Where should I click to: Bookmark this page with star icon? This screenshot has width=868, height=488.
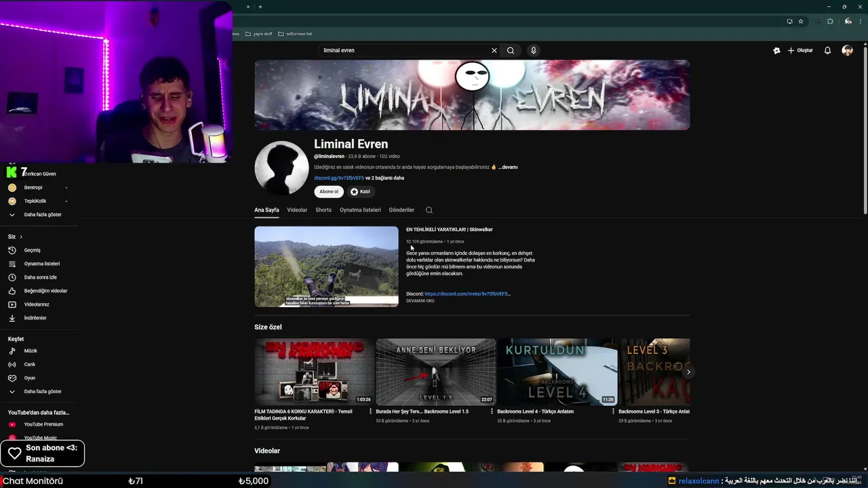pos(801,21)
